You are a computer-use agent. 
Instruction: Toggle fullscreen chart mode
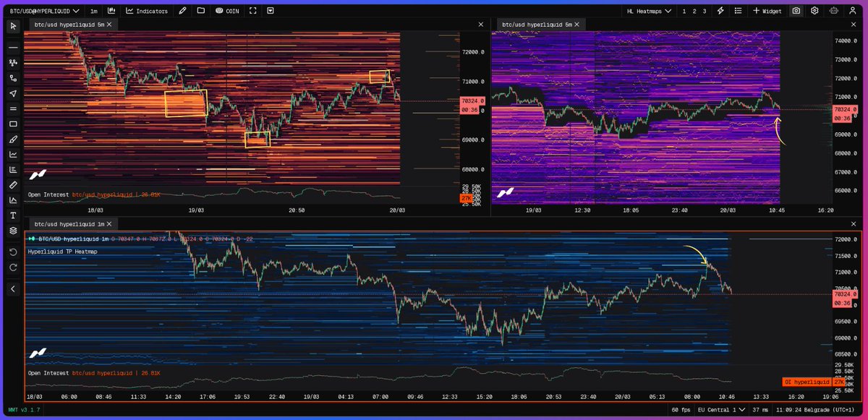click(x=252, y=11)
